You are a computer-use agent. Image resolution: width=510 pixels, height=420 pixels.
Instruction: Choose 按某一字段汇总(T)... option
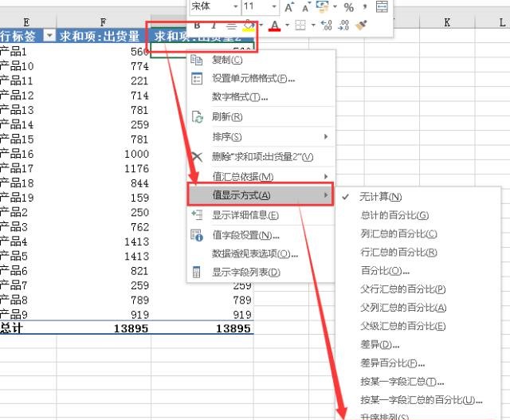point(418,381)
